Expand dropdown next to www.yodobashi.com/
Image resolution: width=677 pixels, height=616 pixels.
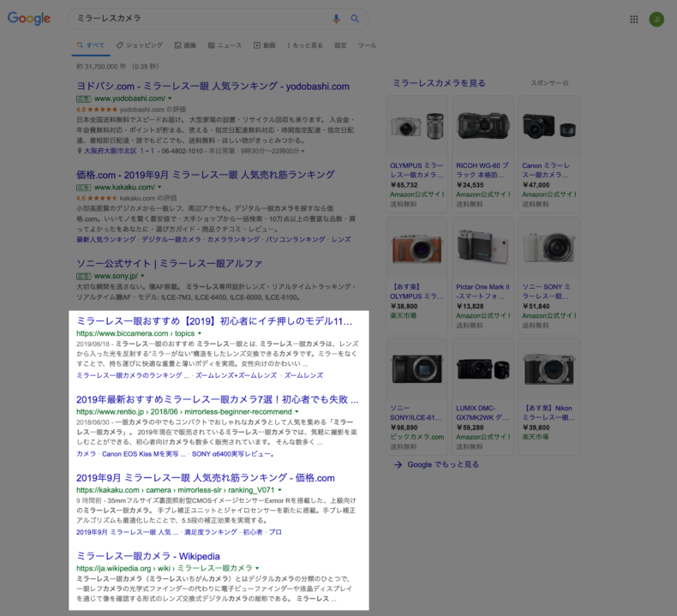170,99
